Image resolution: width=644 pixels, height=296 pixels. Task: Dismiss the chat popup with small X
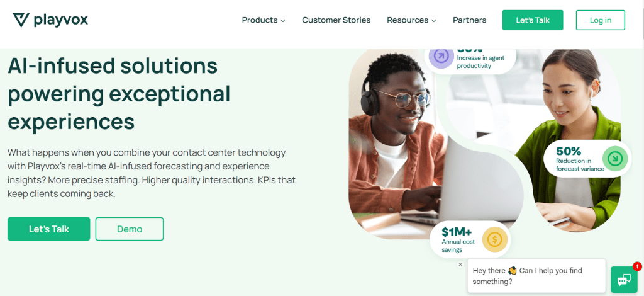coord(460,265)
